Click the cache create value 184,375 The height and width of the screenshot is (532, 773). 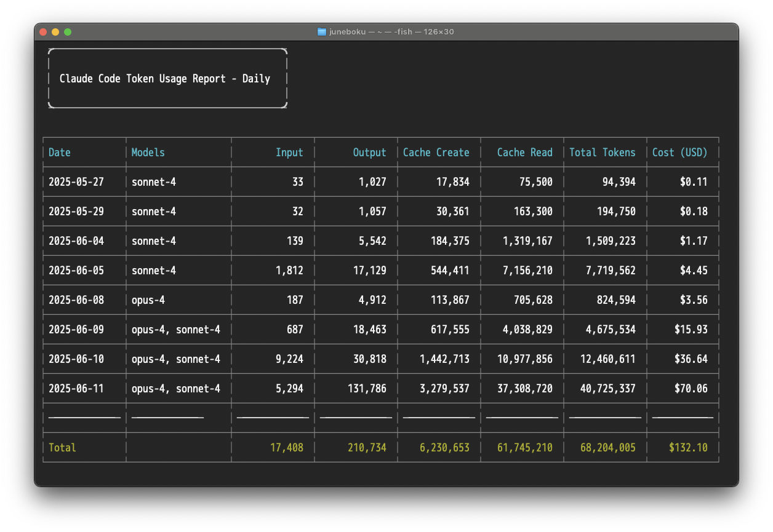point(450,241)
